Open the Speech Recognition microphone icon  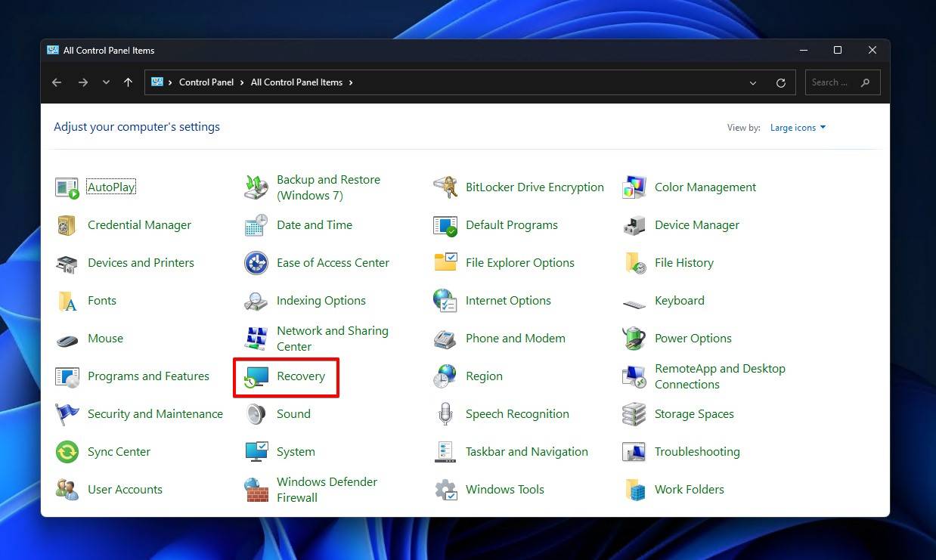point(445,414)
